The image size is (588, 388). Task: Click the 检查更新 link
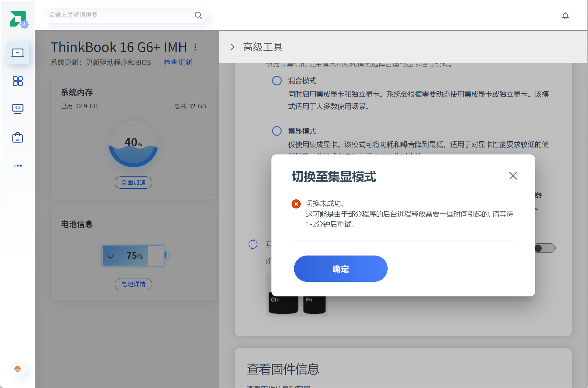pyautogui.click(x=178, y=63)
